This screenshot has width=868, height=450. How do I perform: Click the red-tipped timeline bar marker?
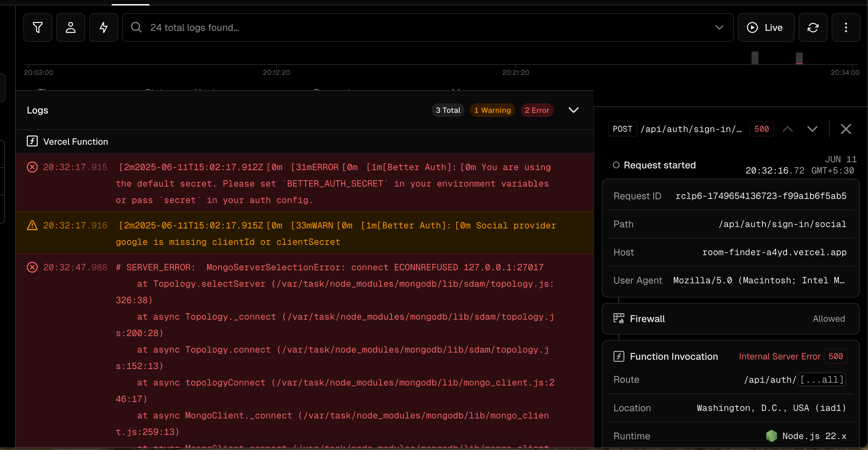tap(799, 58)
